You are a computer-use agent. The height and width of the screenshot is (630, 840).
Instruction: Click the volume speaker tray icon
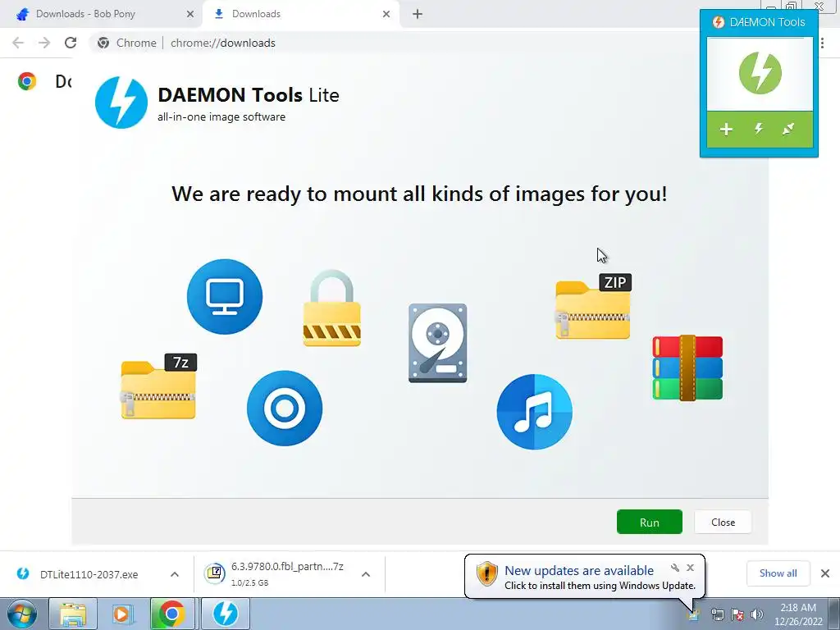(756, 614)
